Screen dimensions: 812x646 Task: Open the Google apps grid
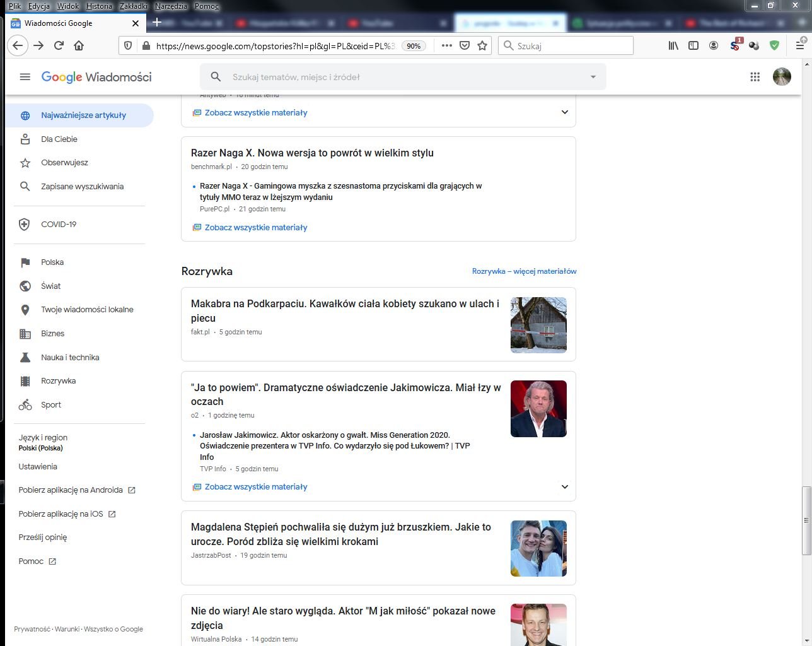click(x=755, y=77)
